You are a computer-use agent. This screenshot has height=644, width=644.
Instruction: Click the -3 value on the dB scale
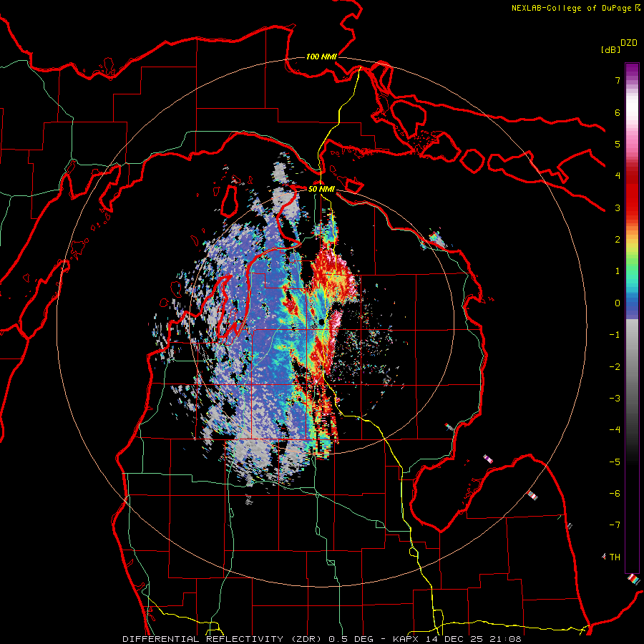(615, 399)
